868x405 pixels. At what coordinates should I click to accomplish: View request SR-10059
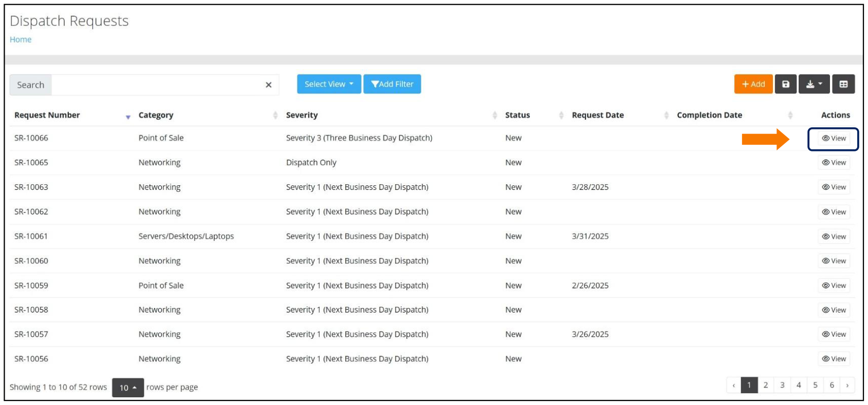click(834, 285)
